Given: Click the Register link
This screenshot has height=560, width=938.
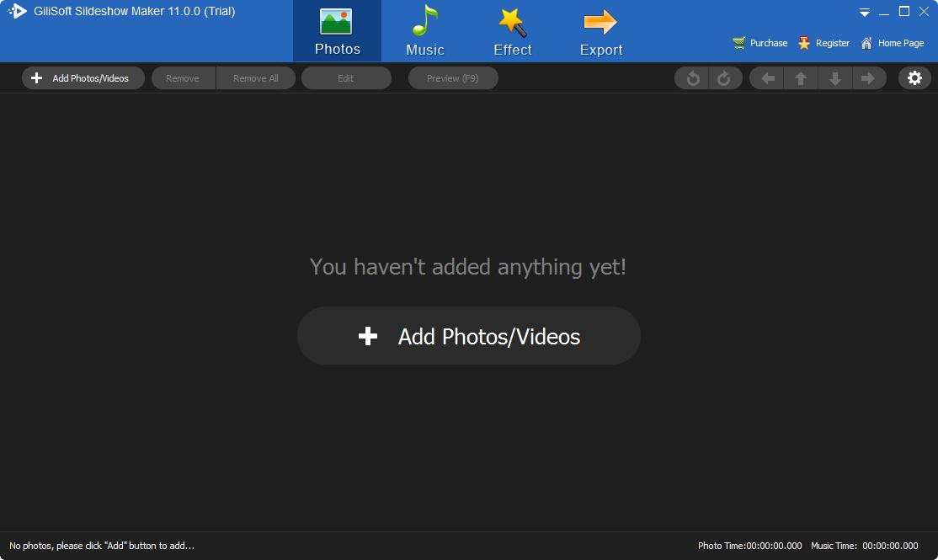Looking at the screenshot, I should tap(823, 43).
